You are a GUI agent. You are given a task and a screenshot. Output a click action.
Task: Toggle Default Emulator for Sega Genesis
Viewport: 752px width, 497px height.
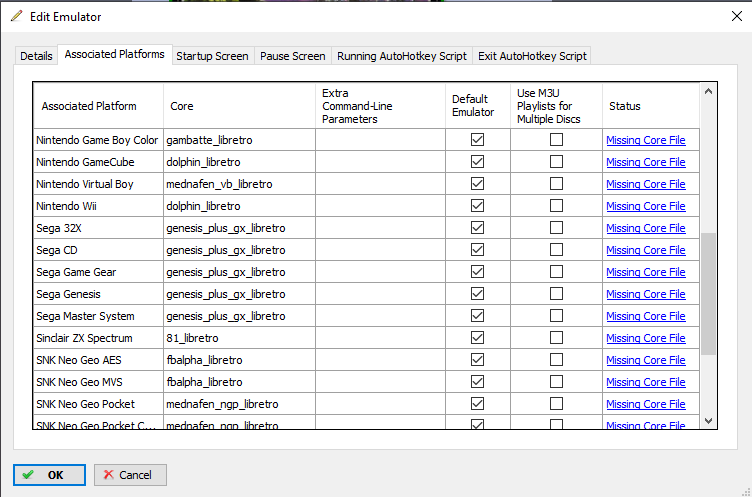click(x=477, y=294)
